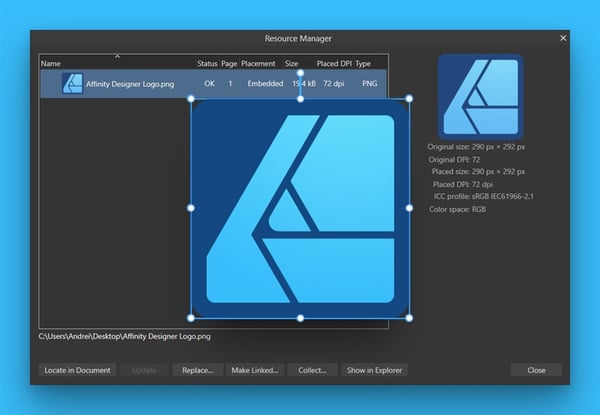
Task: Click the left-middle selection handle of the logo
Action: pos(191,208)
